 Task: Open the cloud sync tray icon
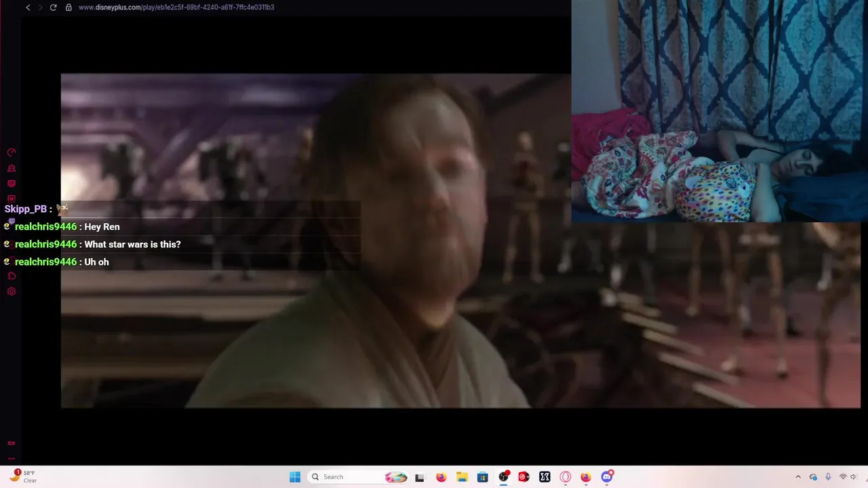tap(813, 477)
